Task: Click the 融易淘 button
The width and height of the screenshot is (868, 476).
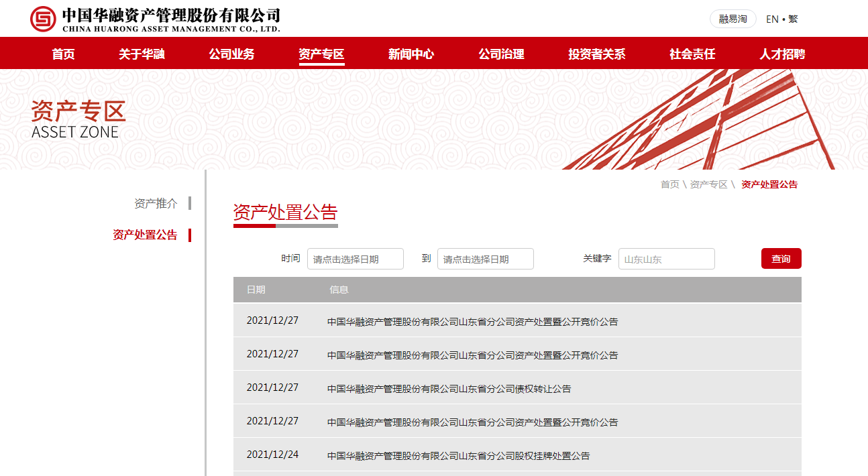Action: (733, 19)
